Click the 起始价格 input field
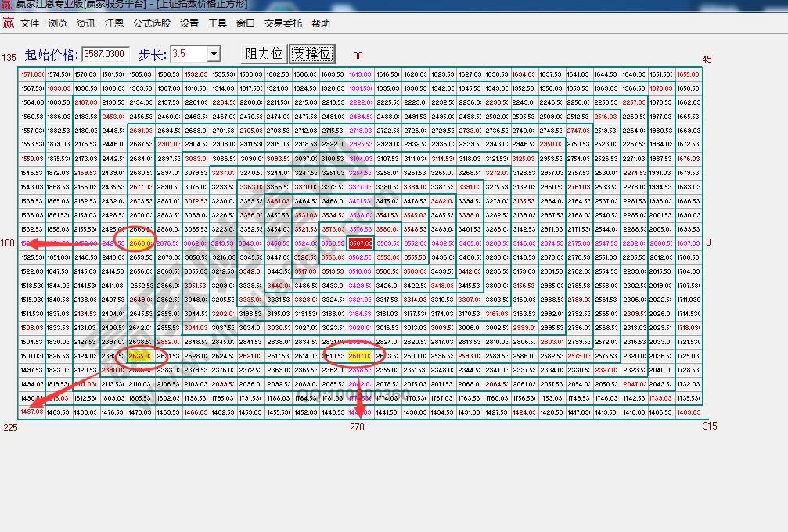The height and width of the screenshot is (532, 788). (106, 54)
